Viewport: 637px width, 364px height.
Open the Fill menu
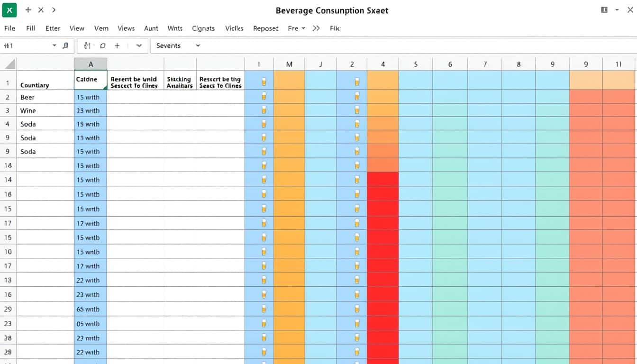coord(30,28)
